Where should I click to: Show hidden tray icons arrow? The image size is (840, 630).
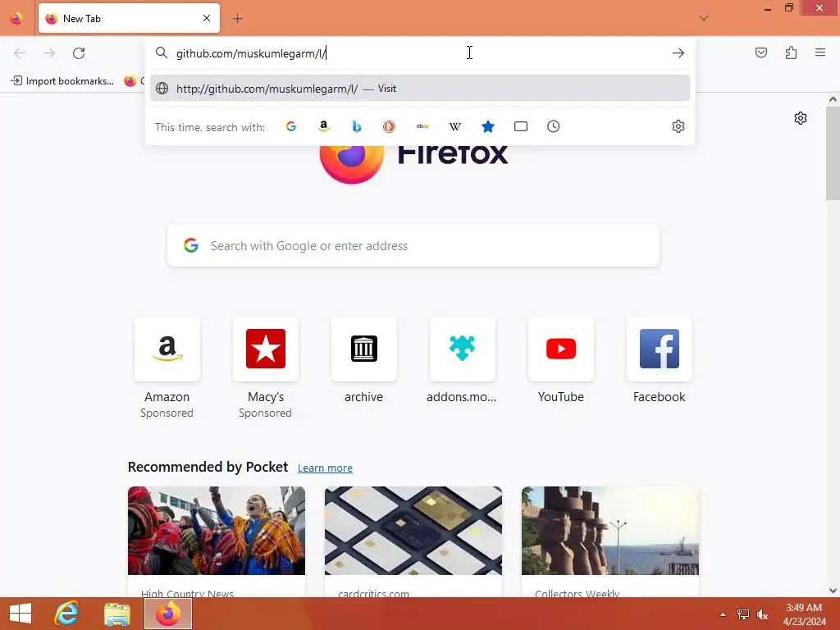tap(724, 614)
